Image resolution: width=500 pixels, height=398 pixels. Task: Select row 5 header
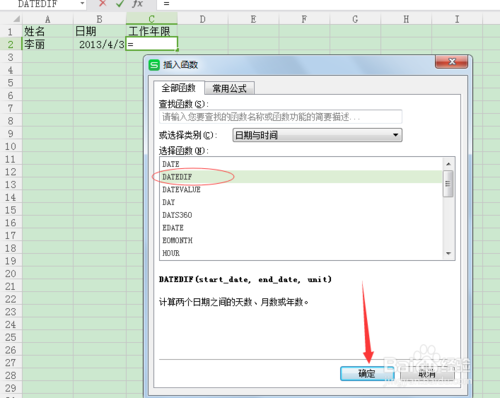pyautogui.click(x=11, y=83)
